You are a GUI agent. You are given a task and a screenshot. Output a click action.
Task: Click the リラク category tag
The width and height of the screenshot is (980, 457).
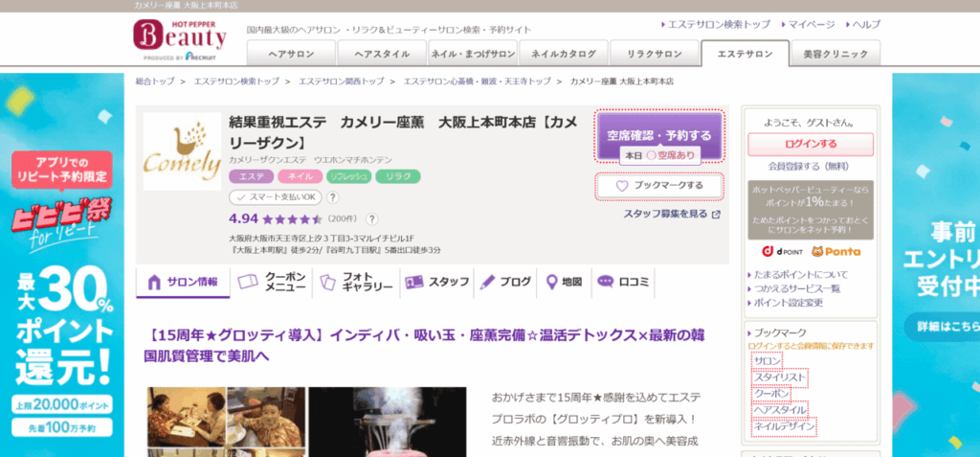pyautogui.click(x=398, y=176)
